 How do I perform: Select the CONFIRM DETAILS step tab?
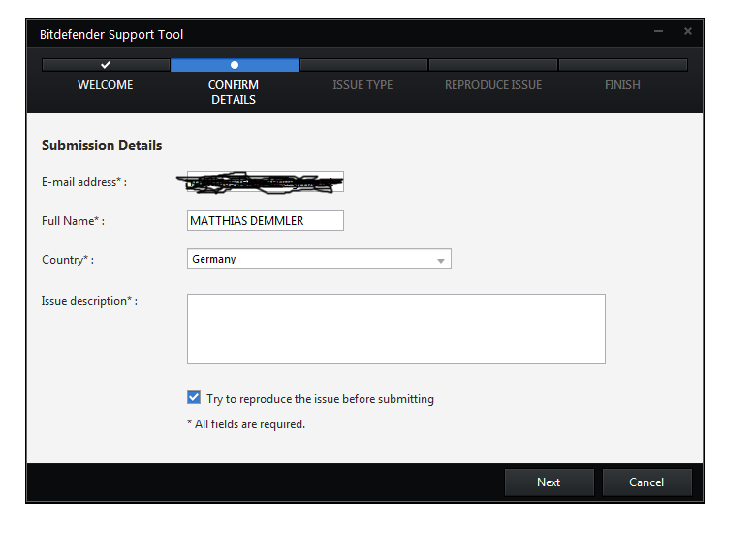(x=234, y=92)
